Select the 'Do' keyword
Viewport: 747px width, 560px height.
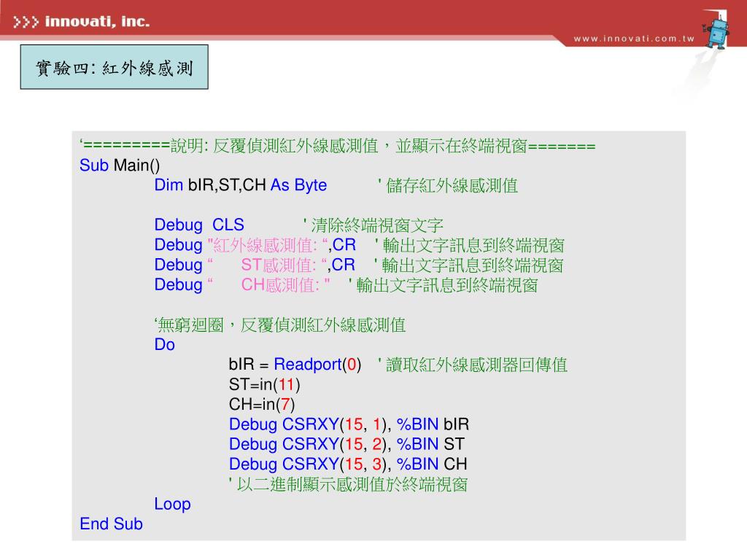click(164, 344)
